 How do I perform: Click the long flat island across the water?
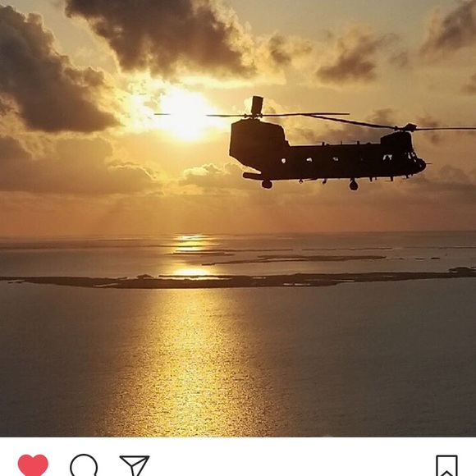tap(237, 280)
